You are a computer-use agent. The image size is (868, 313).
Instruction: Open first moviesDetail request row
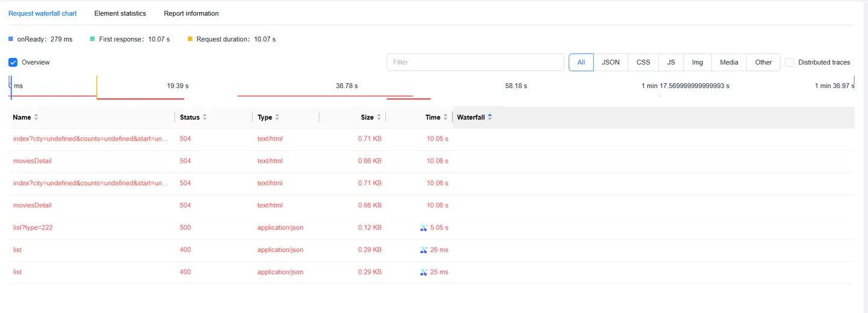point(33,161)
